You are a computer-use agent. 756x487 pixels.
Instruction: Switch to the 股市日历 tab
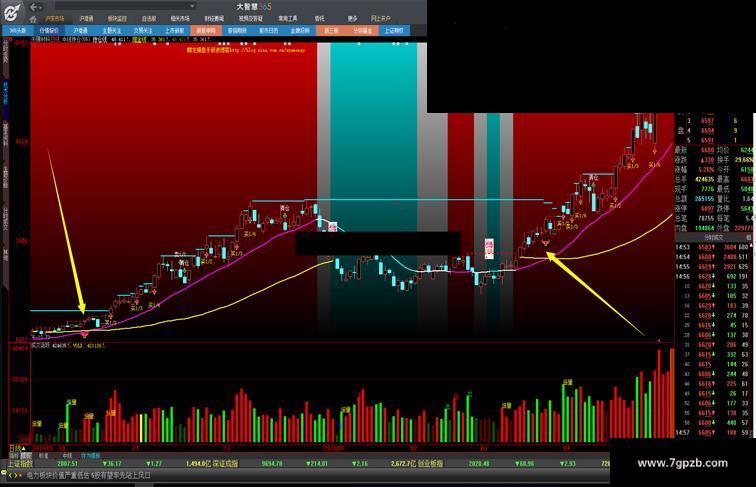click(x=269, y=30)
